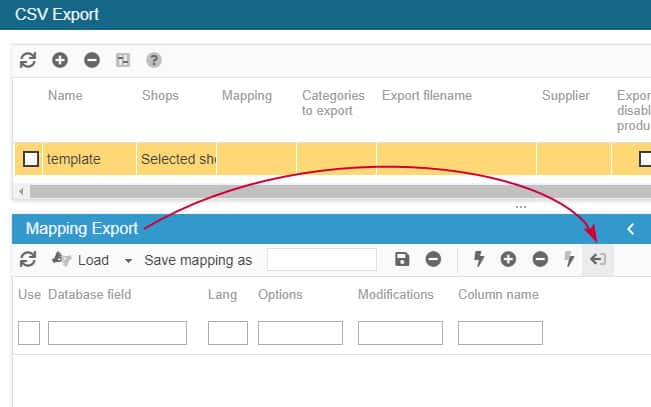Toggle the export disabled products checkbox
Viewport: 651px width, 407px height.
645,159
